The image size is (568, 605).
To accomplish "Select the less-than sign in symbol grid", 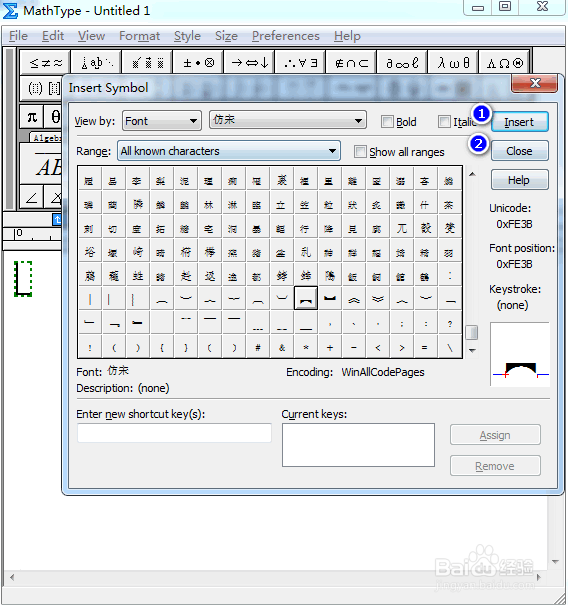I will click(x=378, y=348).
